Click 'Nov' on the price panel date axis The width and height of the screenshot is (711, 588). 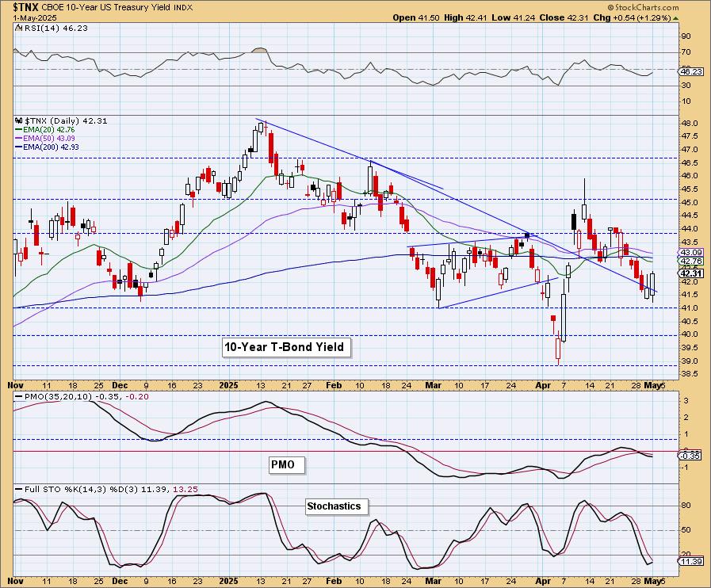(x=15, y=385)
